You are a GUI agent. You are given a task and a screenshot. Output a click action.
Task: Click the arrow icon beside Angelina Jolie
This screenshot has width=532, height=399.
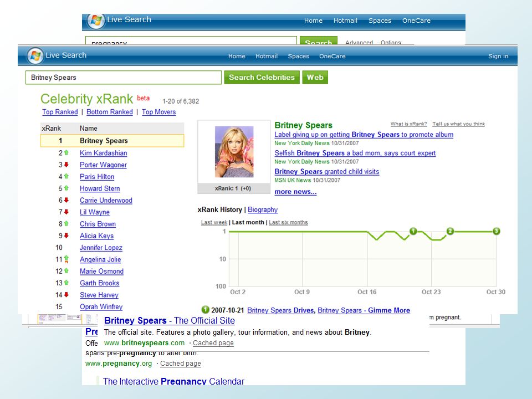pos(66,259)
